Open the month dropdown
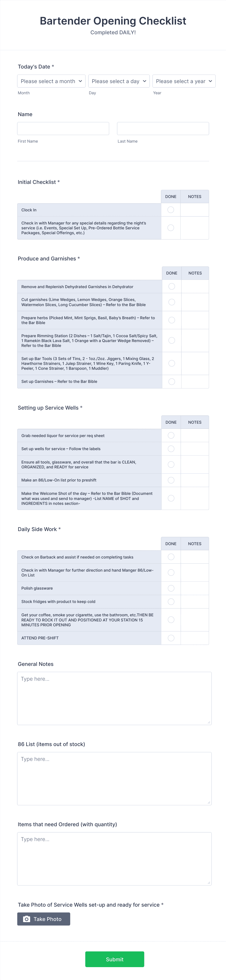Viewport: 226px width, 980px height. point(51,81)
